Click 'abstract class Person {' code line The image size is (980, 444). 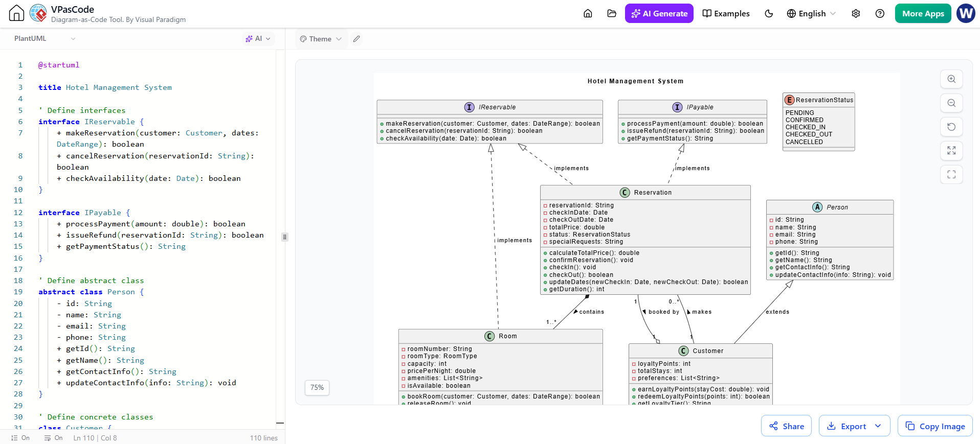(x=91, y=292)
